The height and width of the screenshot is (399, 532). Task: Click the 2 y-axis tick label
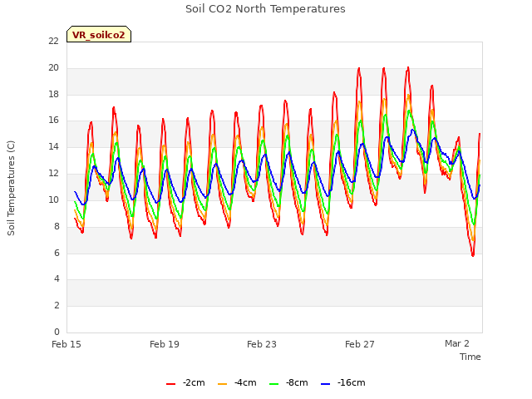(57, 305)
